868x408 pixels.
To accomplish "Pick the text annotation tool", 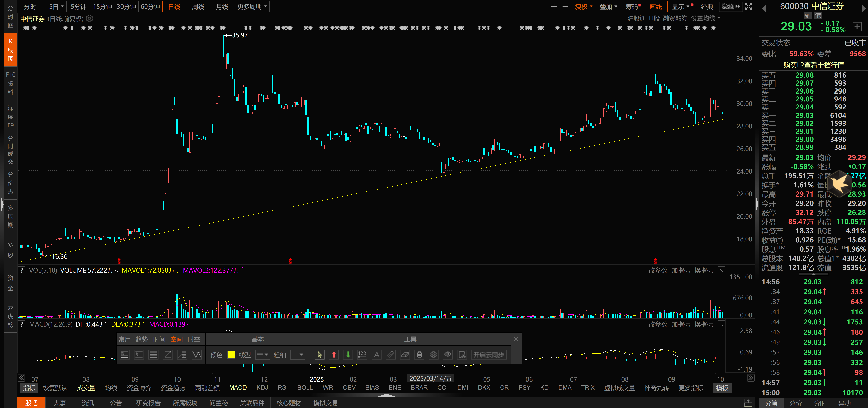I will click(x=376, y=354).
